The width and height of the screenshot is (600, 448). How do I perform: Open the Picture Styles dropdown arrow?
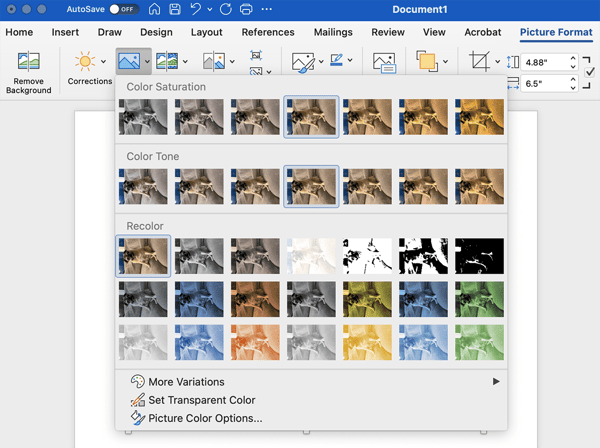pos(321,61)
